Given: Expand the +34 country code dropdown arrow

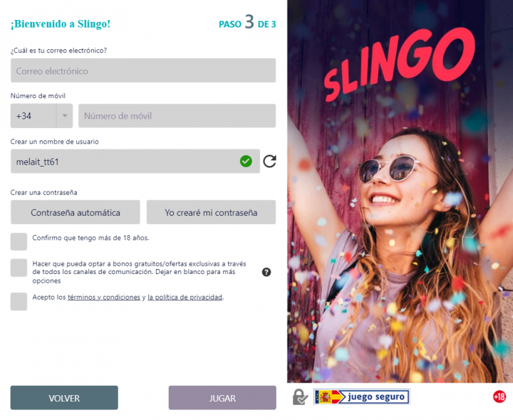Looking at the screenshot, I should [65, 116].
